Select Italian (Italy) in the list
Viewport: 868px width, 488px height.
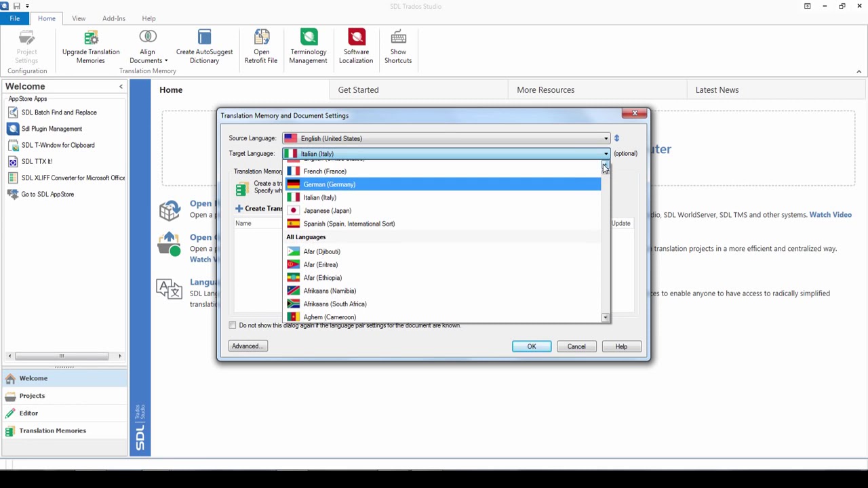443,197
